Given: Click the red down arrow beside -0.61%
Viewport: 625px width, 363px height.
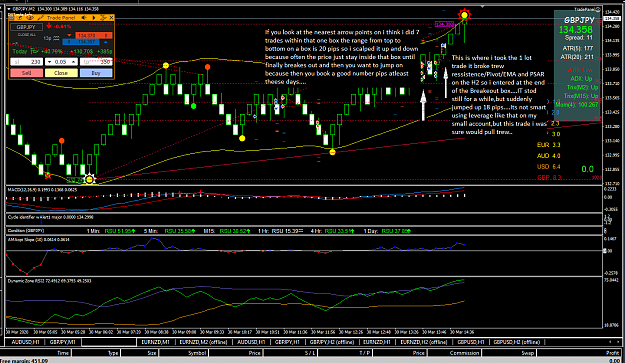Looking at the screenshot, I should pyautogui.click(x=49, y=26).
